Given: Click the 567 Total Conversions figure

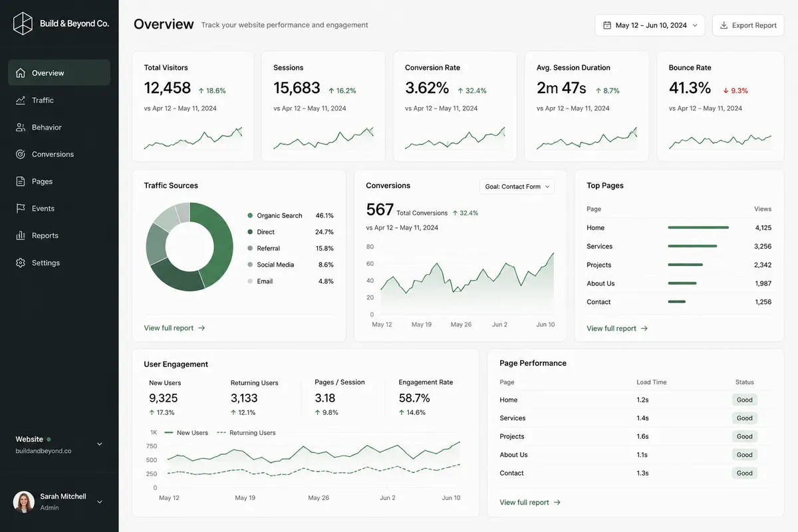Looking at the screenshot, I should click(x=380, y=209).
